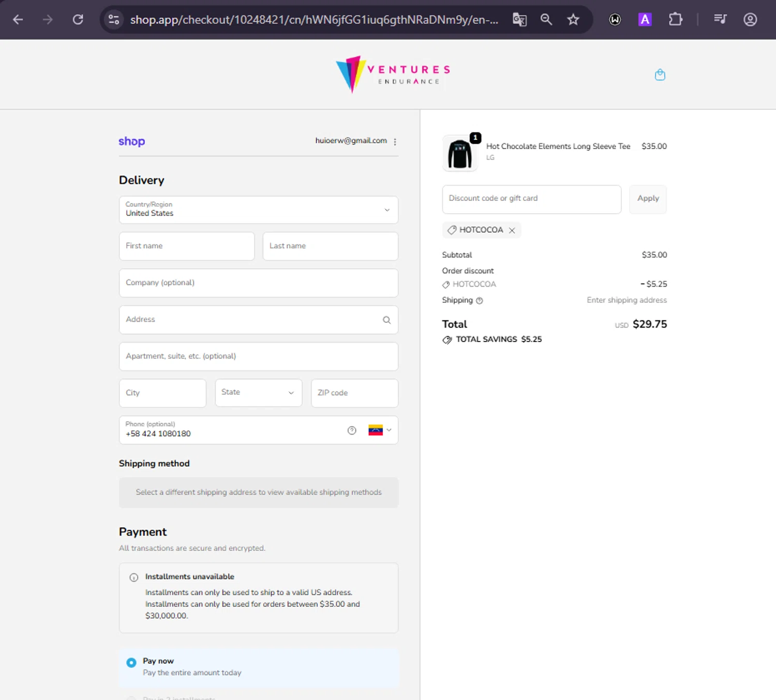This screenshot has height=700, width=776.
Task: Click the Installments unavailable info icon
Action: 133,577
